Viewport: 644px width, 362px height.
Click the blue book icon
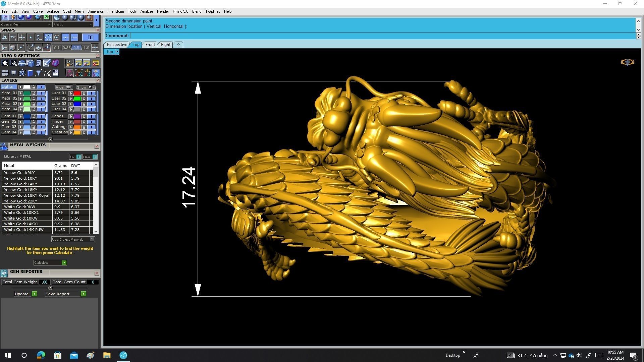click(x=30, y=73)
